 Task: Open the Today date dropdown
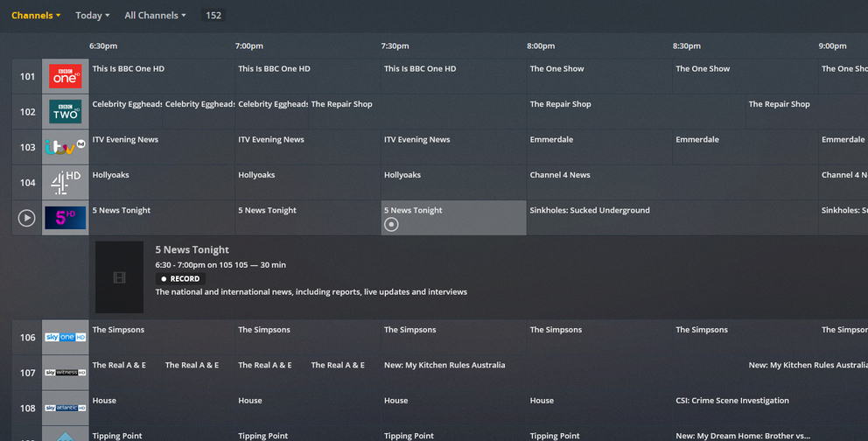[x=93, y=16]
